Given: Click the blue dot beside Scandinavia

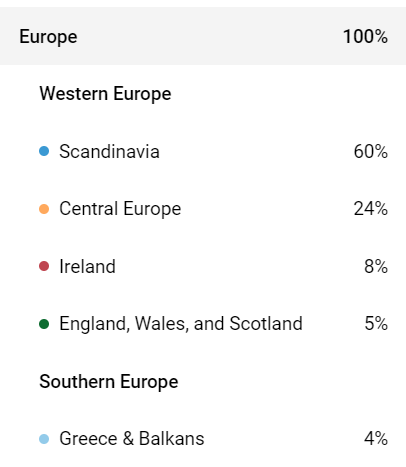Looking at the screenshot, I should pos(44,151).
